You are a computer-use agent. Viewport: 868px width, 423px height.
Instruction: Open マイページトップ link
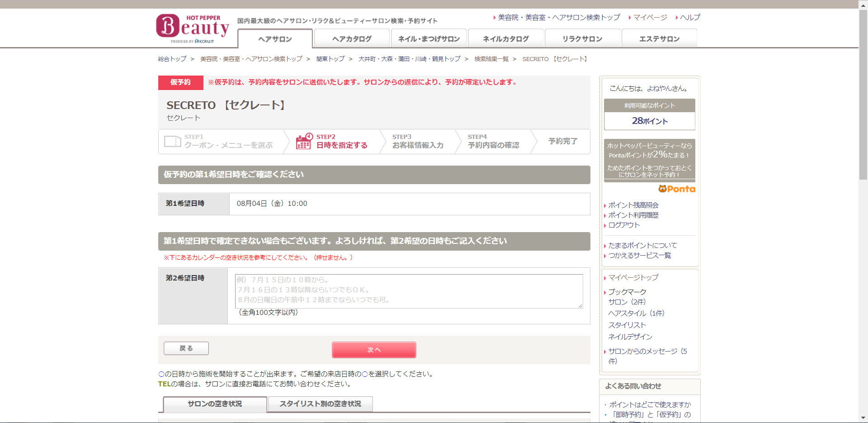point(633,277)
